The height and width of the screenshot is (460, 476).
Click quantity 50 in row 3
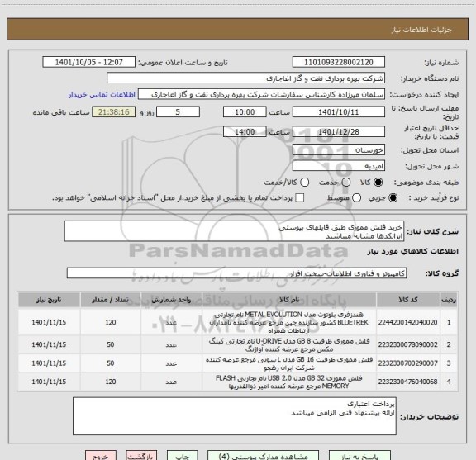111,363
